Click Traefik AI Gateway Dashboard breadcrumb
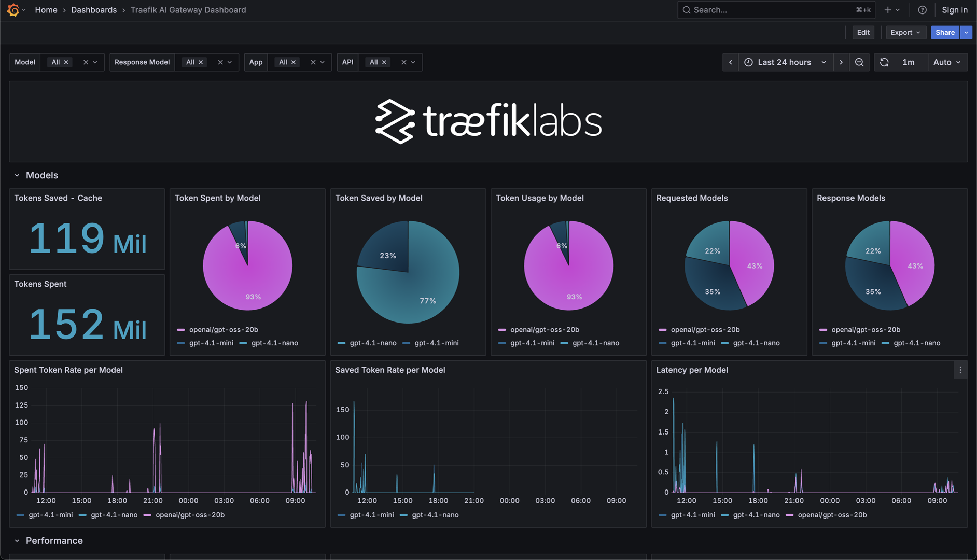 pos(188,10)
